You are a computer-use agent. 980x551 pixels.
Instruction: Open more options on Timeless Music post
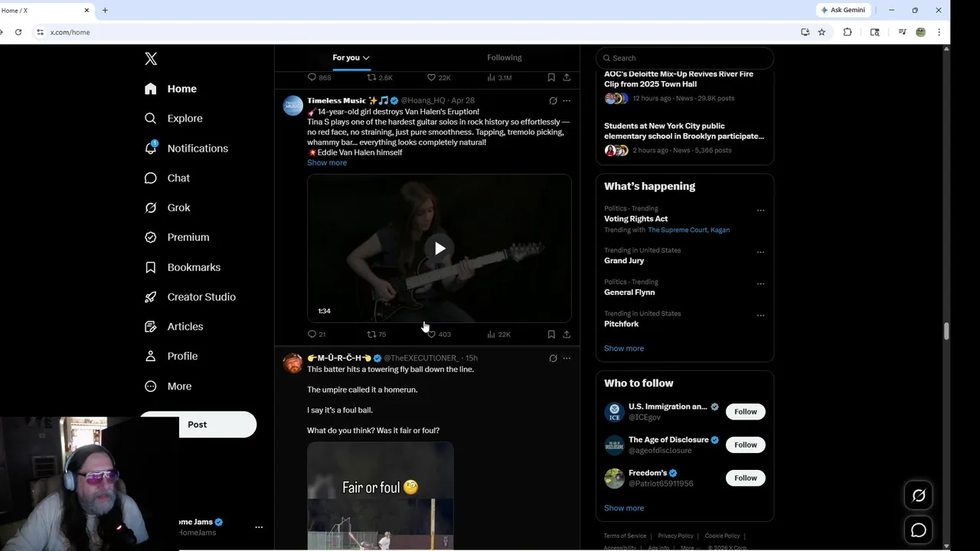(x=567, y=100)
